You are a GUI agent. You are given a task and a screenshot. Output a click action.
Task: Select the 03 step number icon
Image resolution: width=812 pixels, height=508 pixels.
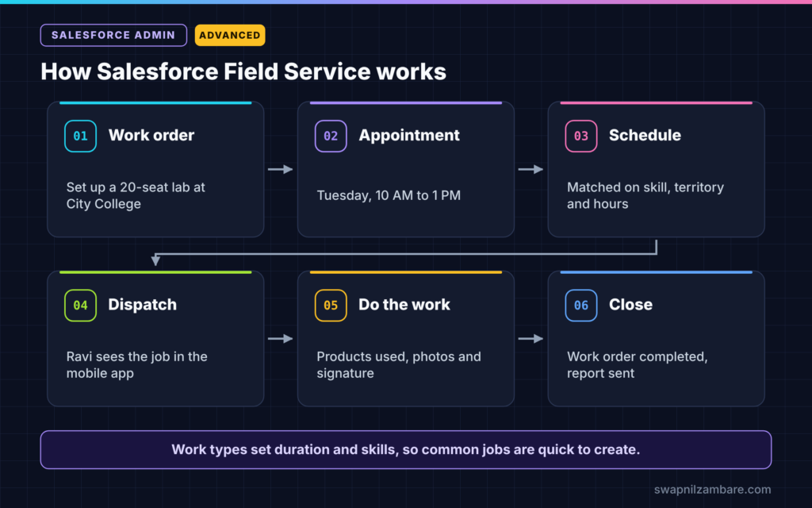[581, 136]
